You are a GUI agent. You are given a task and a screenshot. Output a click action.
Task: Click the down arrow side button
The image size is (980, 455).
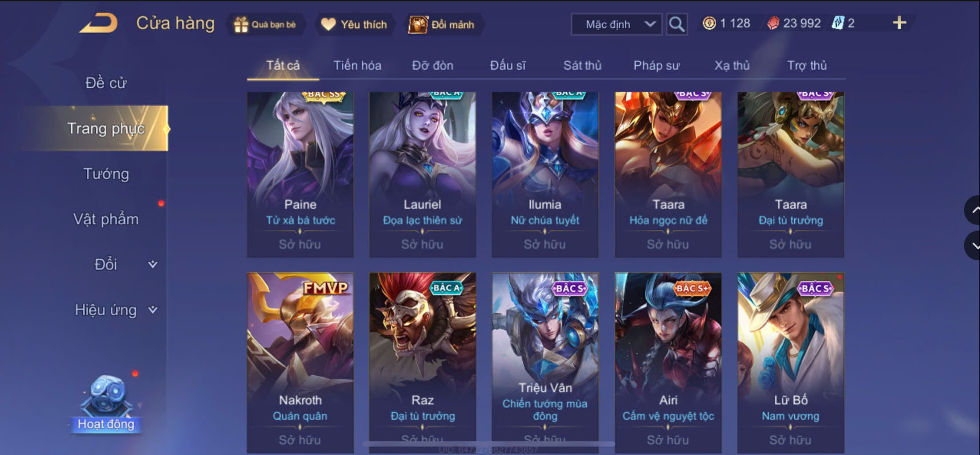tap(973, 246)
